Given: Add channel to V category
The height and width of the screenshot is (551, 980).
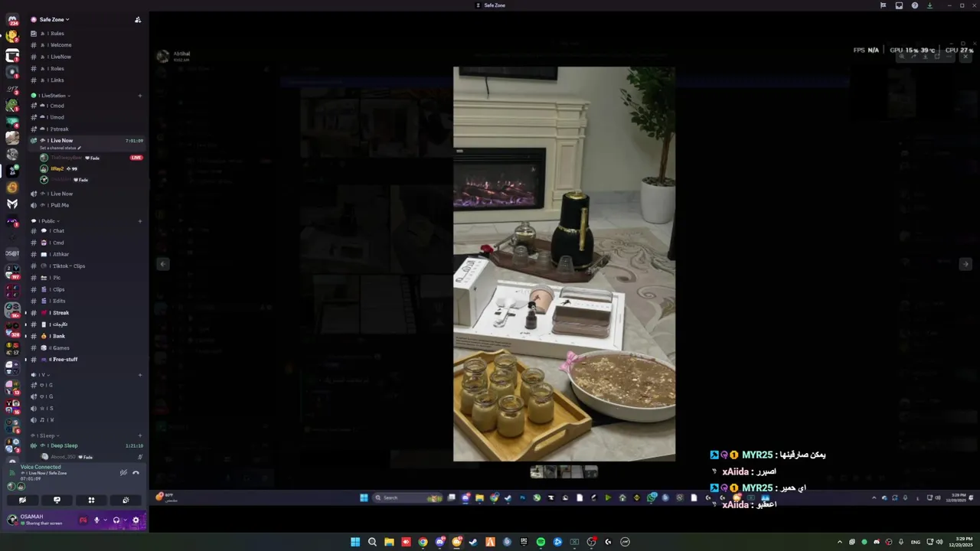Looking at the screenshot, I should (x=139, y=375).
